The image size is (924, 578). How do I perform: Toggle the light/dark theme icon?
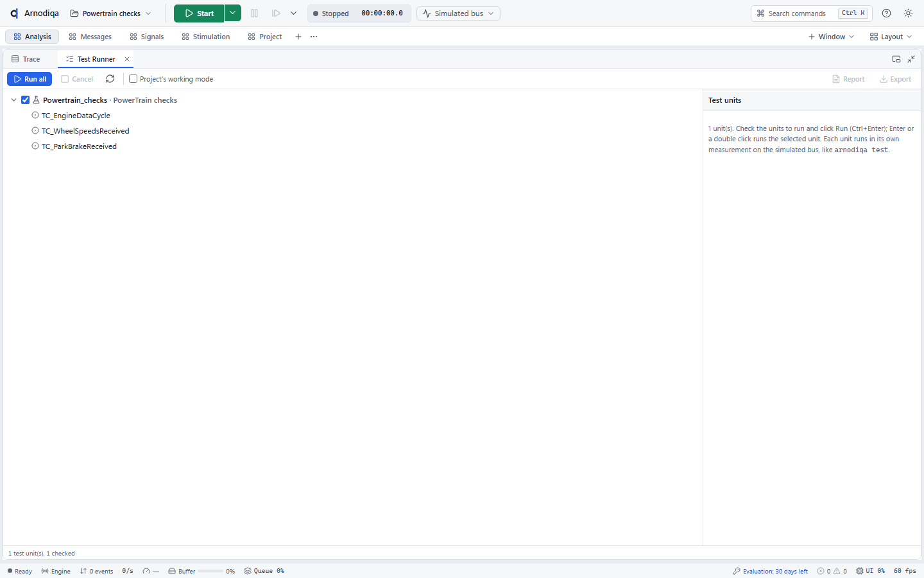coord(909,13)
